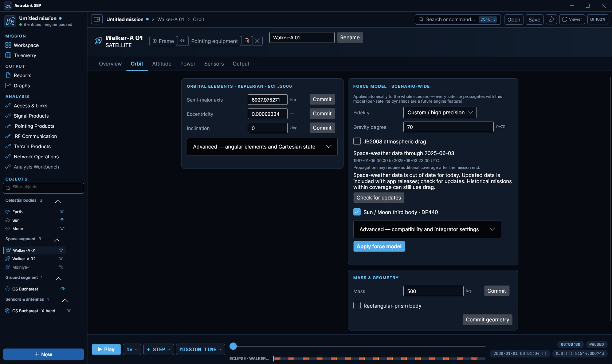Click Apply force model button
Screen dimensions: 612x364
(379, 246)
